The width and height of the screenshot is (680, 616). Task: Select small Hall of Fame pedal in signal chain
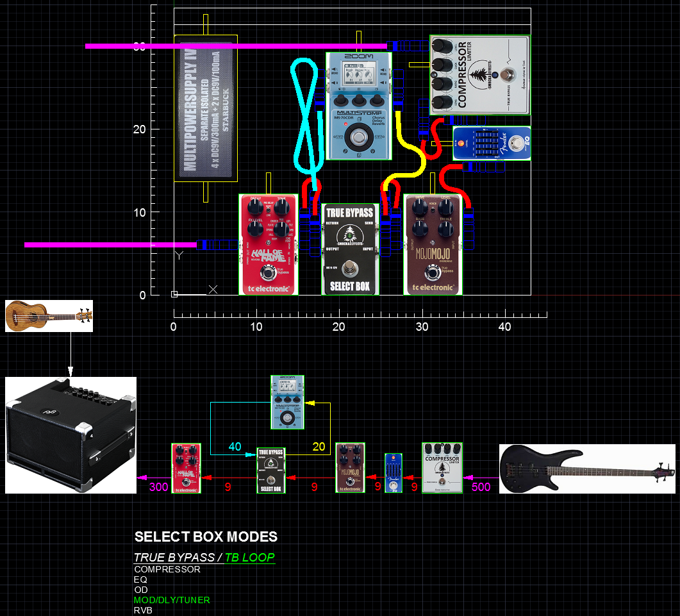tap(186, 469)
